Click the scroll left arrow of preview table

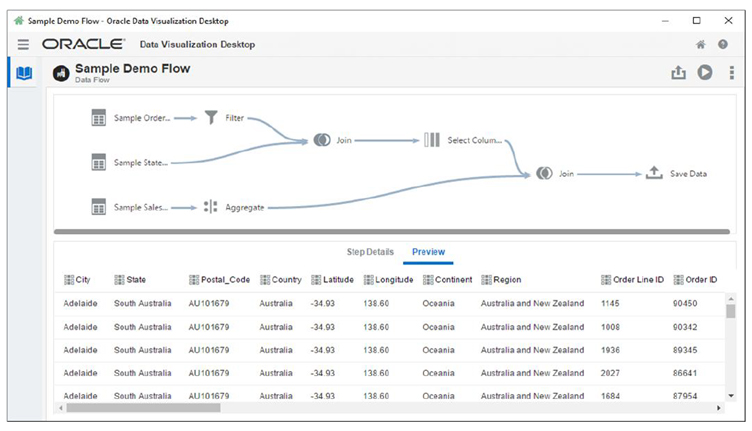coord(61,408)
